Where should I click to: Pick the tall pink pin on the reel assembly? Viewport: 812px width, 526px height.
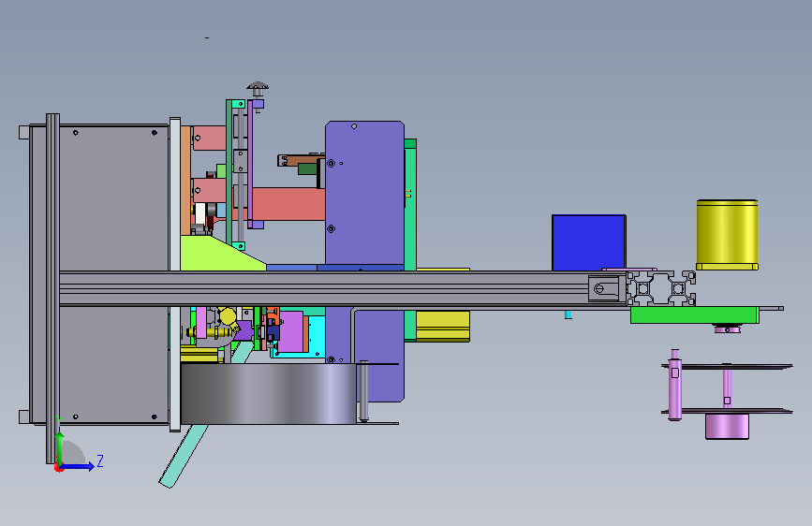point(674,385)
